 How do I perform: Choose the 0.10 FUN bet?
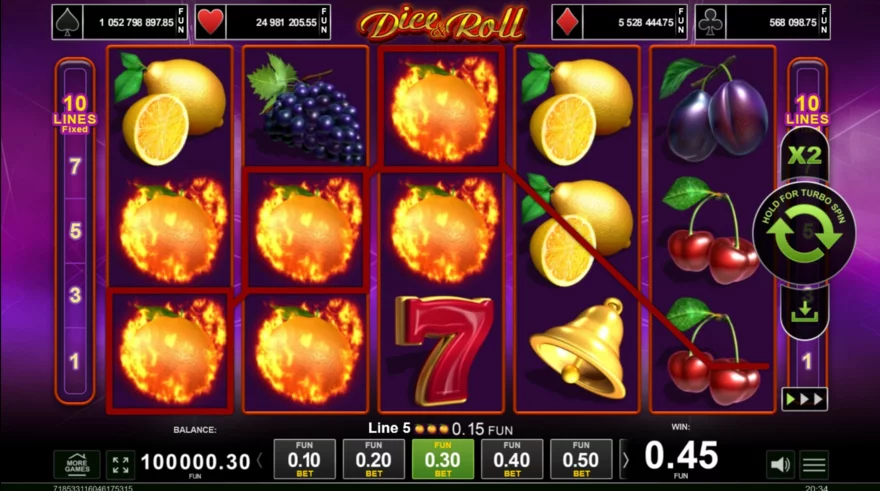pyautogui.click(x=304, y=459)
